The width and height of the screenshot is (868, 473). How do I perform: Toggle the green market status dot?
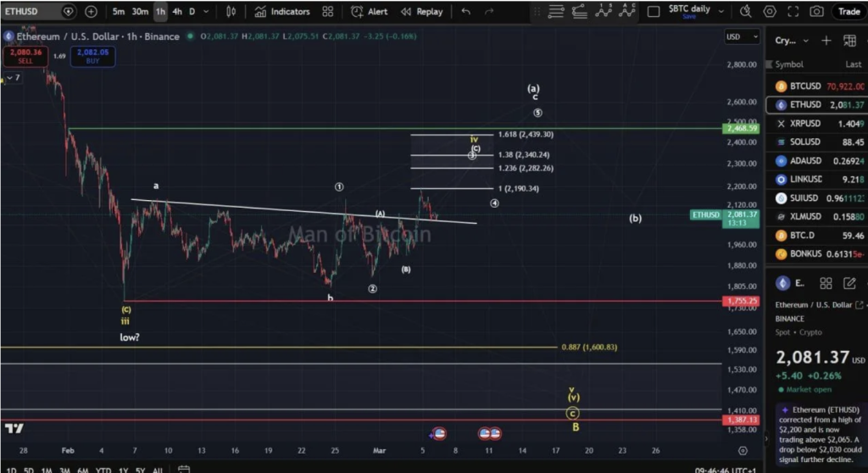[x=191, y=36]
